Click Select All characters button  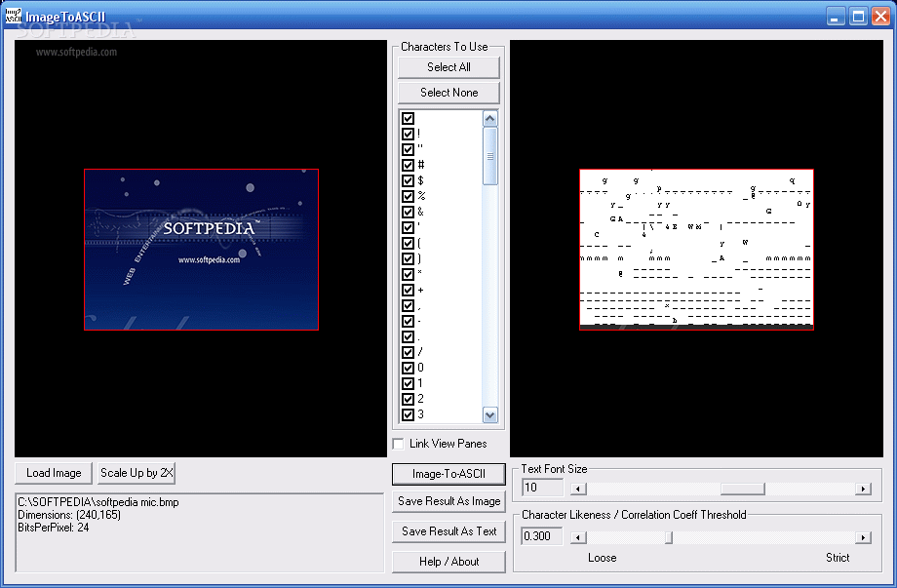pos(448,67)
